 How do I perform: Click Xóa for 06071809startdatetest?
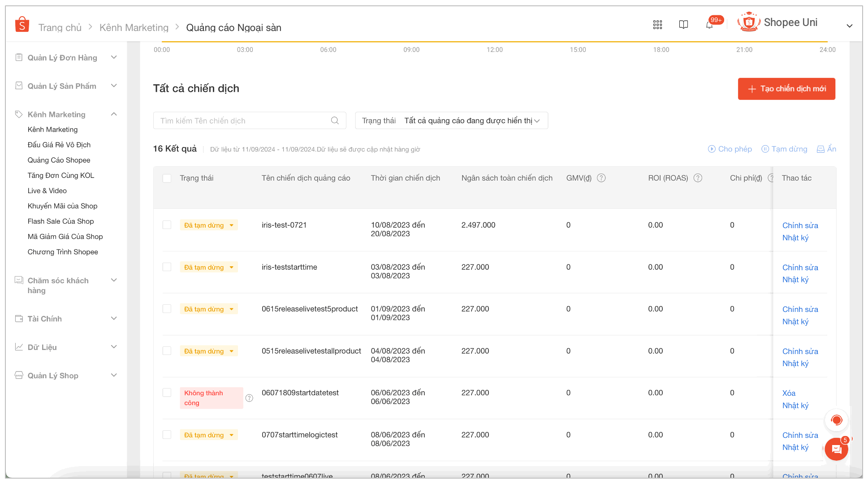(789, 393)
